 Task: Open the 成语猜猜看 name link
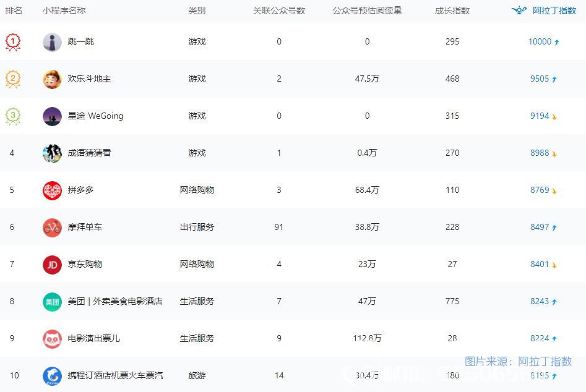click(x=89, y=153)
